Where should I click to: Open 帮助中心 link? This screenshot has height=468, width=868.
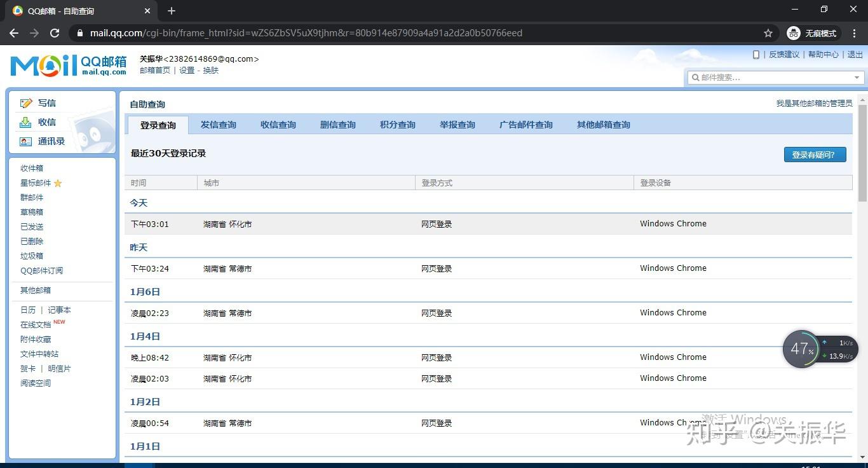coord(824,55)
